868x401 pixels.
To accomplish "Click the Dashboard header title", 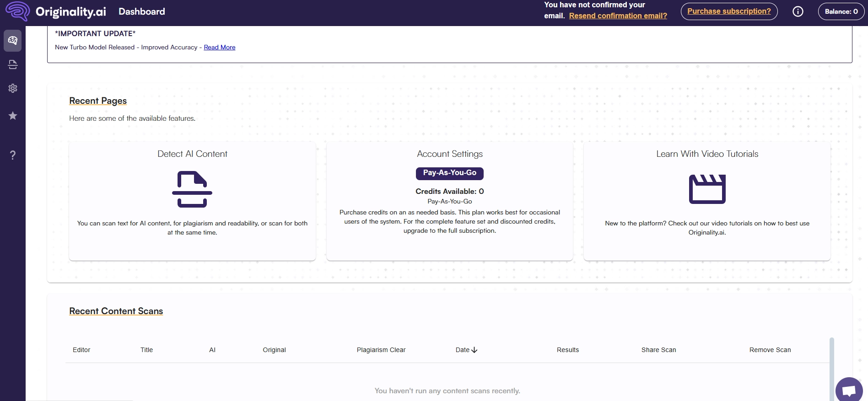I will click(x=142, y=11).
